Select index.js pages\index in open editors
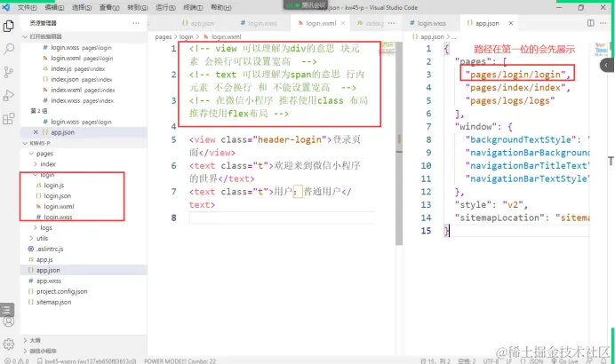This screenshot has width=615, height=364. (x=84, y=68)
